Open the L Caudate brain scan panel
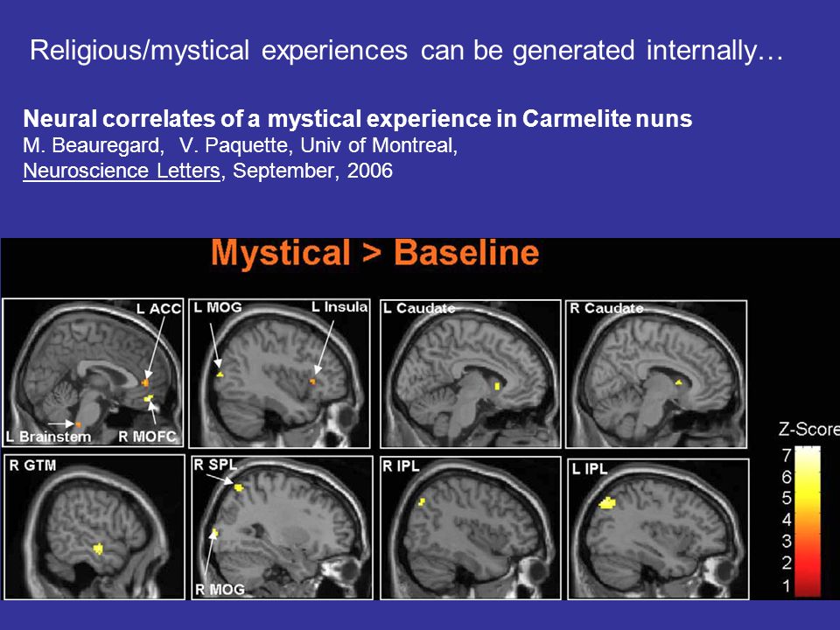 (471, 374)
